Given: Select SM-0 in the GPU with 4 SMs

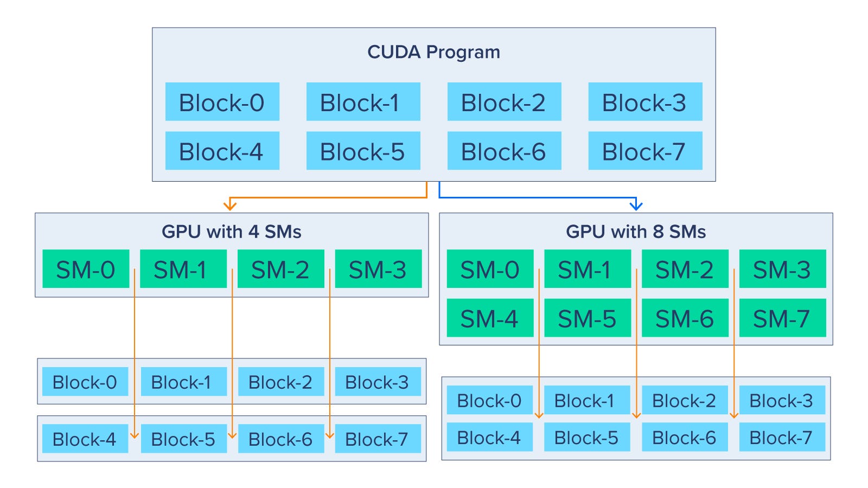Looking at the screenshot, I should coord(86,269).
